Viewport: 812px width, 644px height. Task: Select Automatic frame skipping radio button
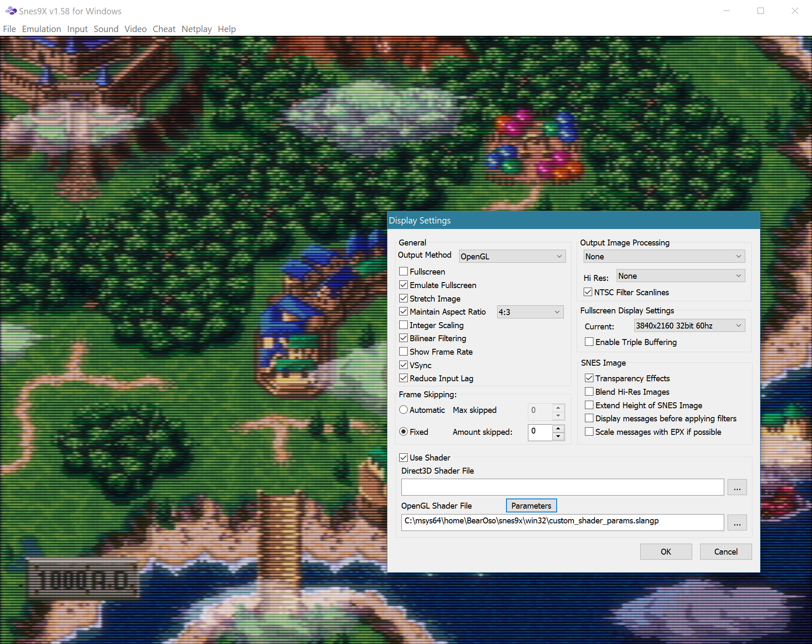pos(403,410)
